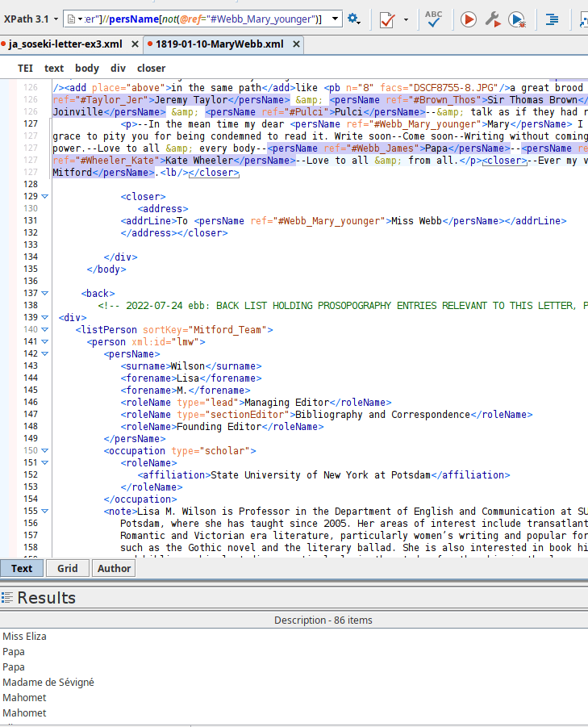Image resolution: width=588 pixels, height=727 pixels.
Task: Collapse roleName fold at line 151
Action: (x=45, y=462)
